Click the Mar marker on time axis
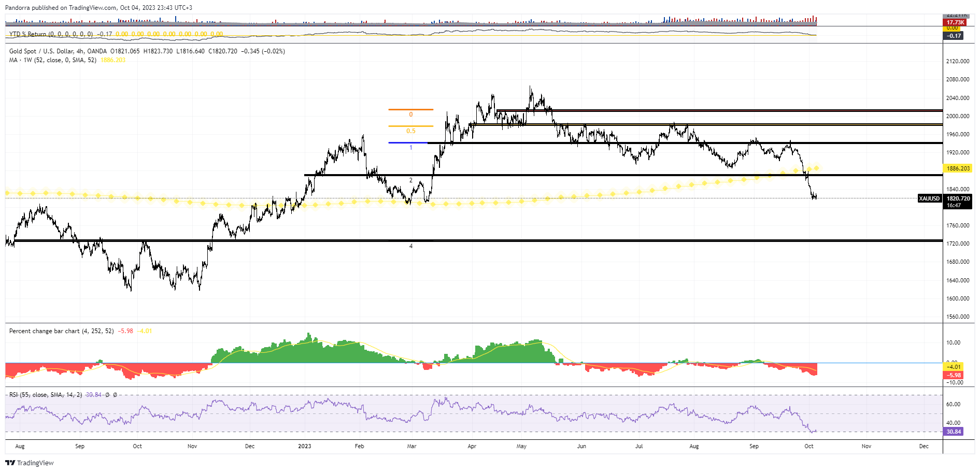This screenshot has height=472, width=980. [411, 446]
